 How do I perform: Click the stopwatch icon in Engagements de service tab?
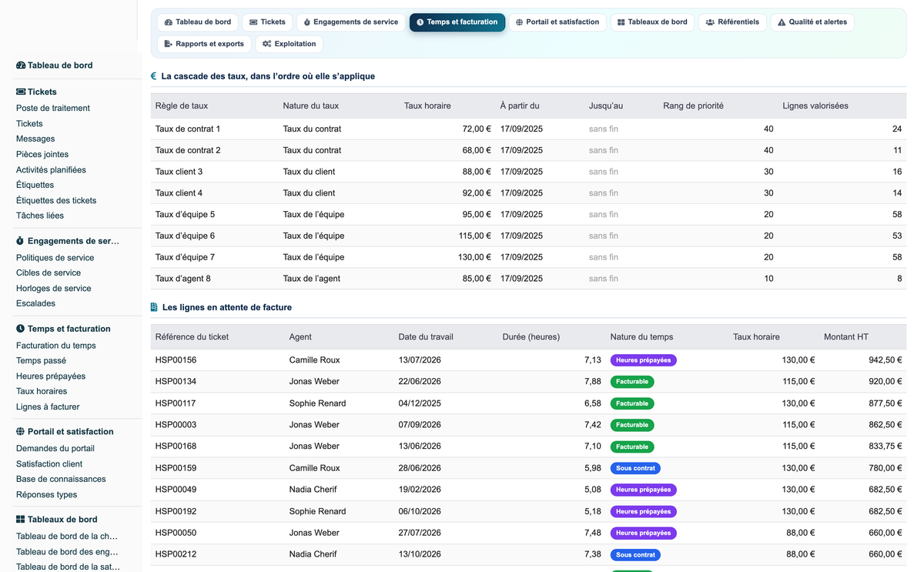tap(307, 22)
